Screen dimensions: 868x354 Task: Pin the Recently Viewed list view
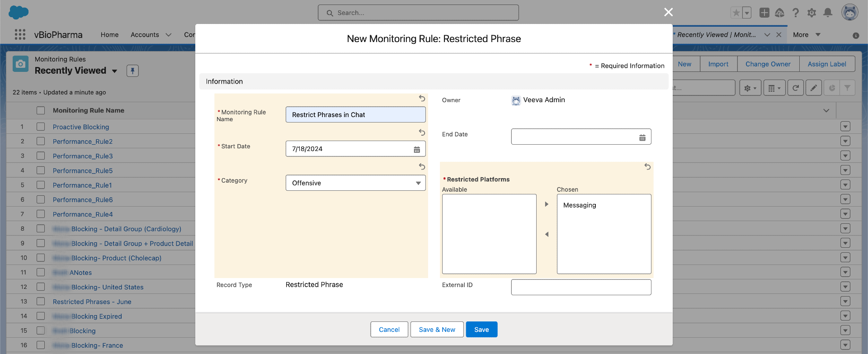(x=132, y=71)
